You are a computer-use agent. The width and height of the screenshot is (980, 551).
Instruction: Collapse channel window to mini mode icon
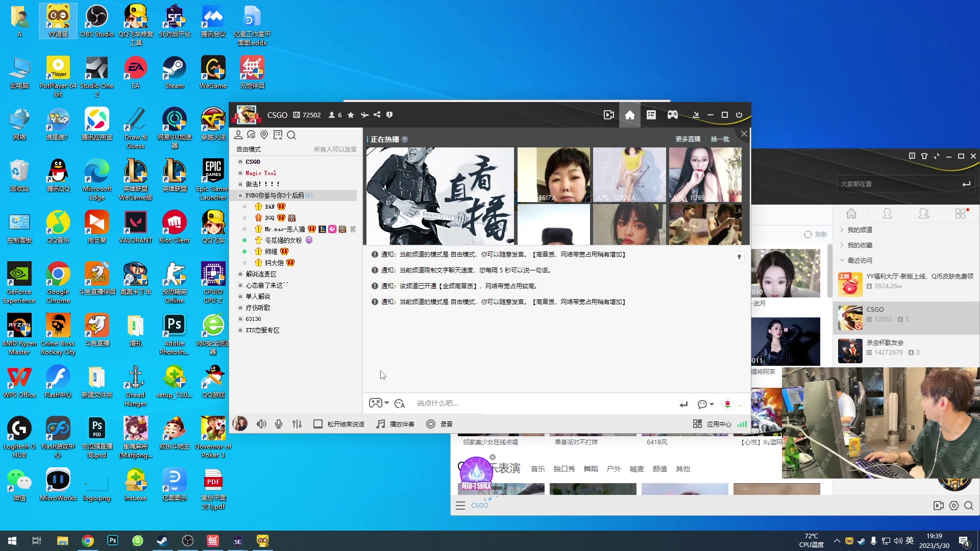[695, 115]
